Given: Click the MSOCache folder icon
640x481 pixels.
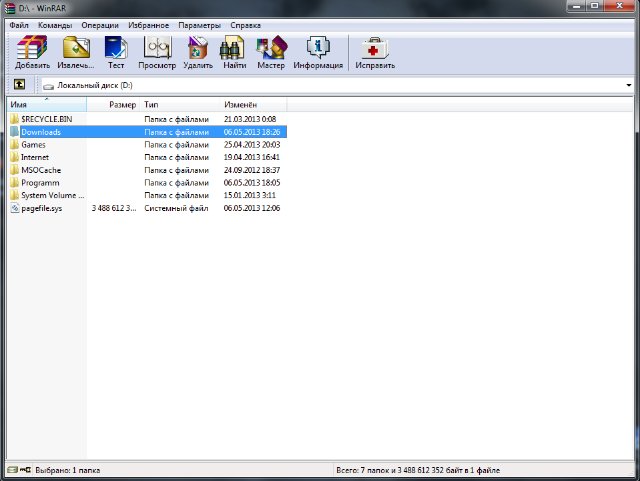Looking at the screenshot, I should click(x=15, y=170).
